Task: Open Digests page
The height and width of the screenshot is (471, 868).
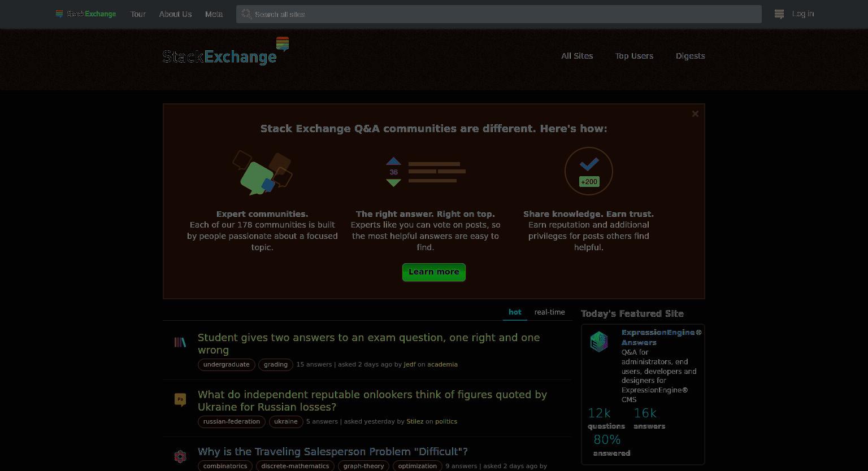Action: (690, 56)
